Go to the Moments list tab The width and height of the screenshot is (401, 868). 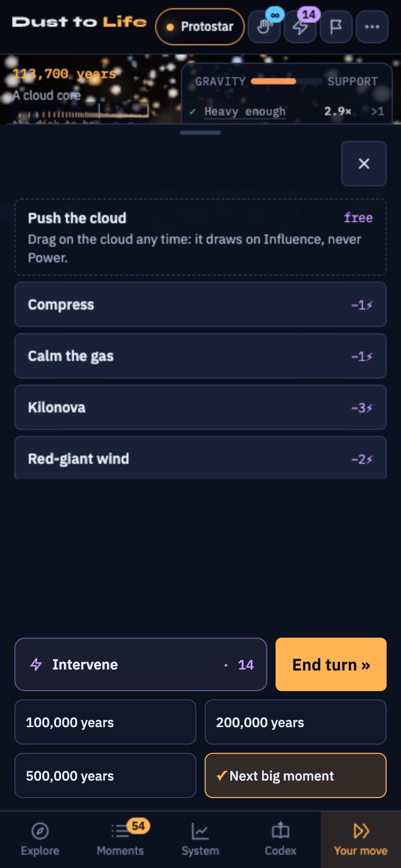120,840
